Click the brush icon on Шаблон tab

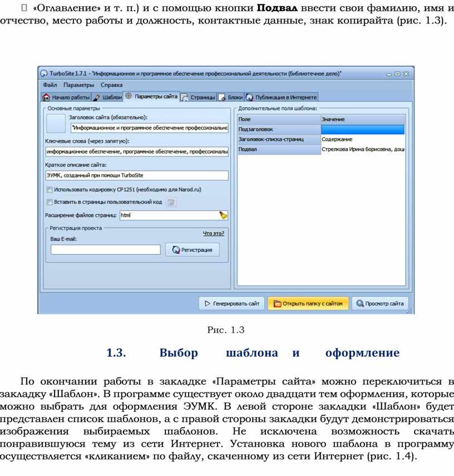[96, 97]
